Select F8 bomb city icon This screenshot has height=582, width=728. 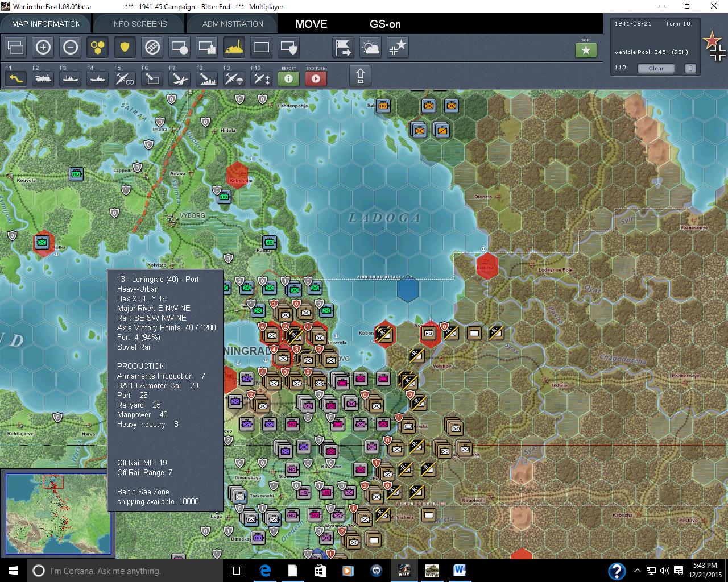pos(206,78)
